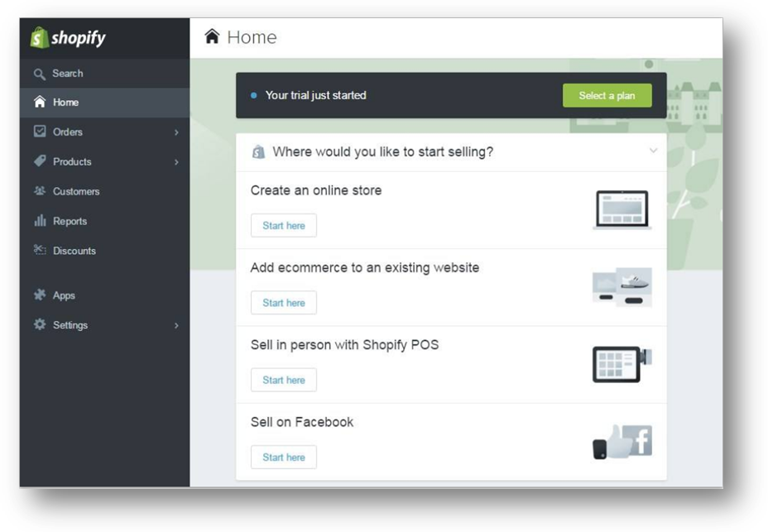This screenshot has width=768, height=532.
Task: Click the Discounts scissors icon
Action: click(x=40, y=250)
